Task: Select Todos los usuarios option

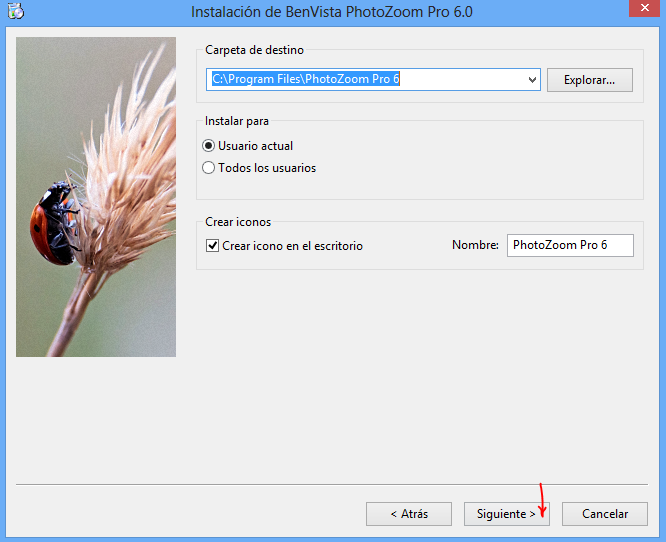Action: click(x=208, y=168)
